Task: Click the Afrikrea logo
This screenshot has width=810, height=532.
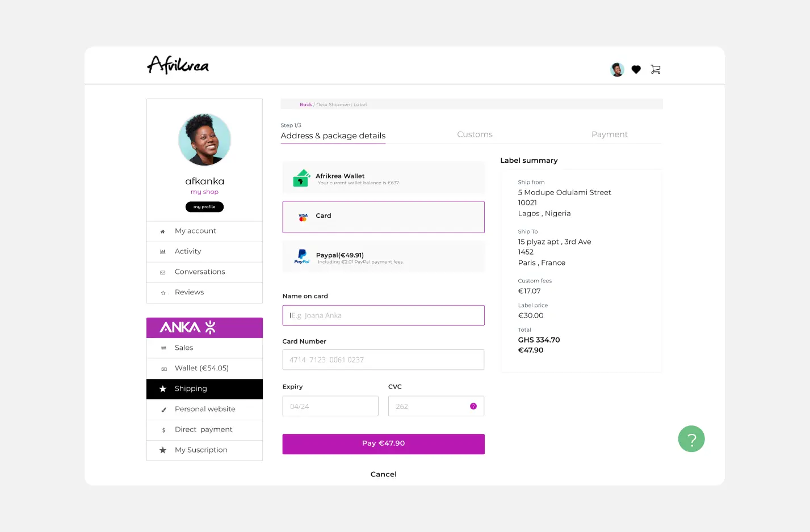Action: pos(178,65)
